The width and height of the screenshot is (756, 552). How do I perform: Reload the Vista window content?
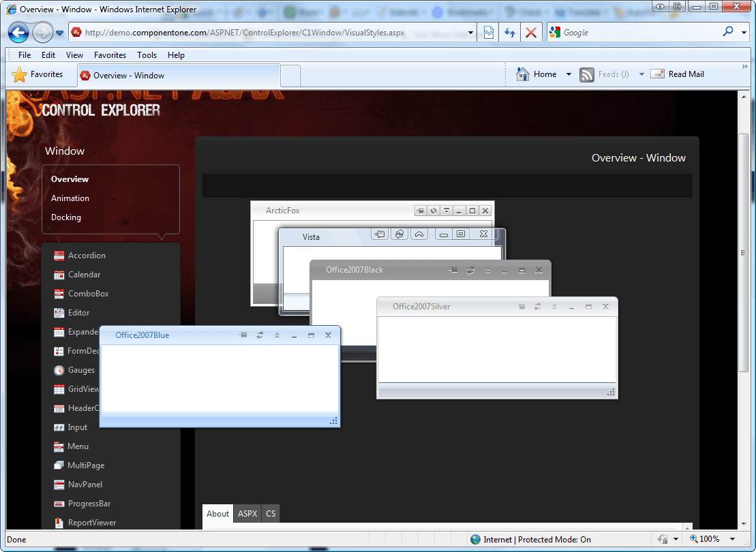[x=399, y=234]
